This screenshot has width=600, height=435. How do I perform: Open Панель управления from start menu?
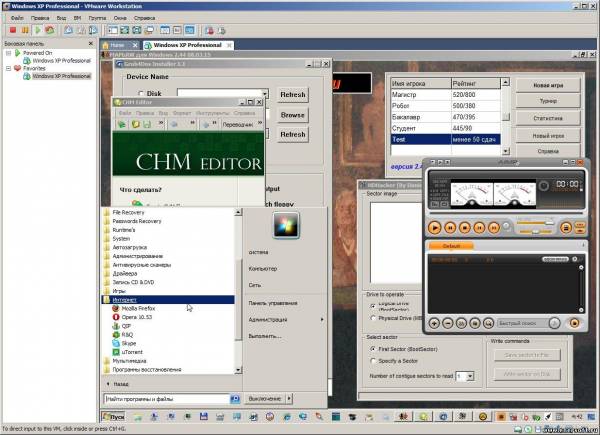pos(273,303)
